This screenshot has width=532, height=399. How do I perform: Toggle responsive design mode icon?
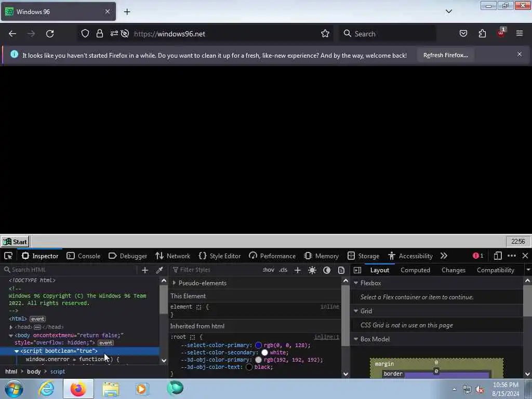(497, 256)
